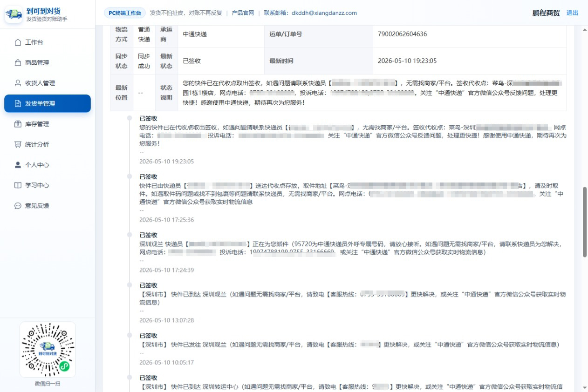Click timeline timestamp 2026-05-10 17:24:39
The image size is (588, 392).
click(x=166, y=270)
